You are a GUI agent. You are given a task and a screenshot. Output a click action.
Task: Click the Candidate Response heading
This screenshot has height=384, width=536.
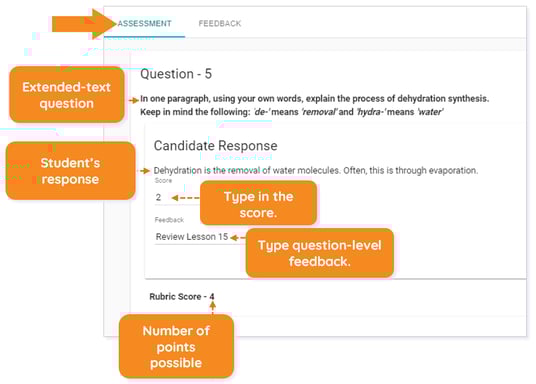tap(215, 146)
